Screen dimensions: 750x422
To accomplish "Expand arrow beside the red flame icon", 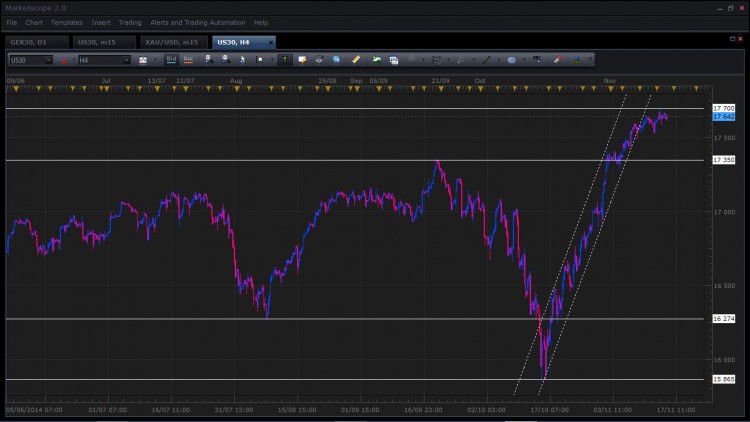I will [74, 60].
